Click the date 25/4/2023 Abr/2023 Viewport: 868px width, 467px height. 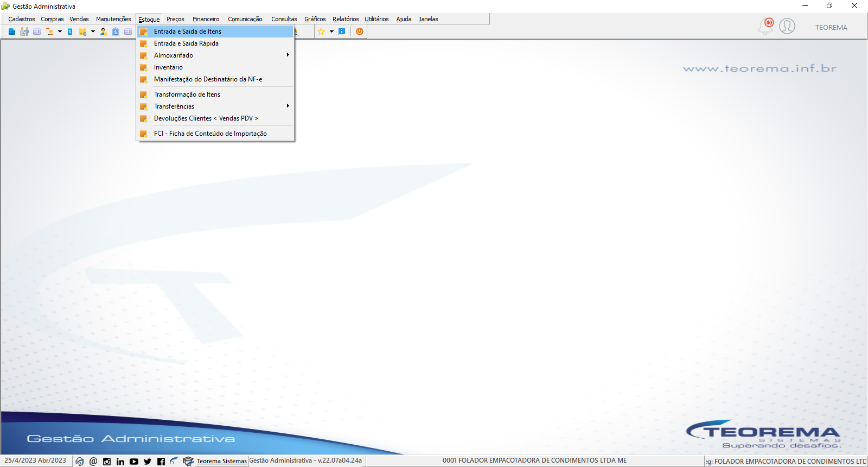(x=35, y=460)
